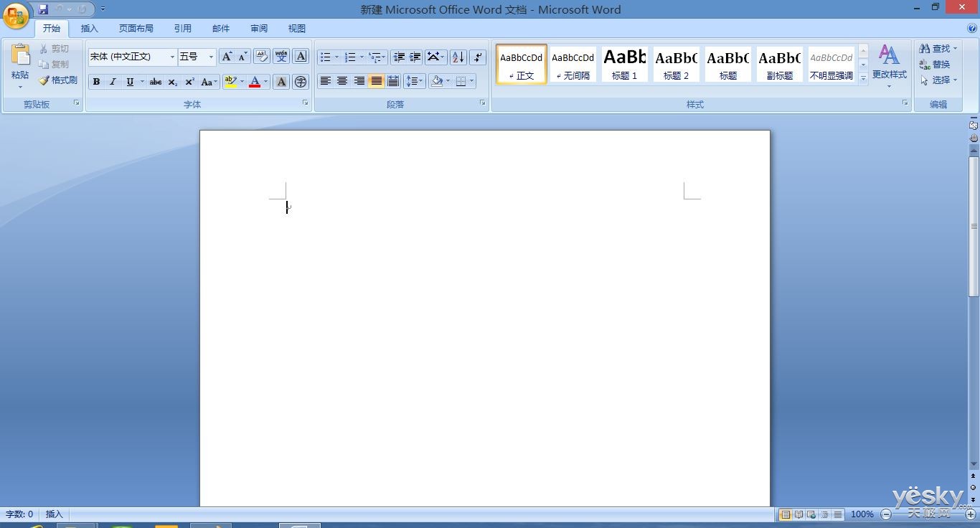
Task: Open Change Case (Aa) dropdown
Action: pyautogui.click(x=209, y=82)
